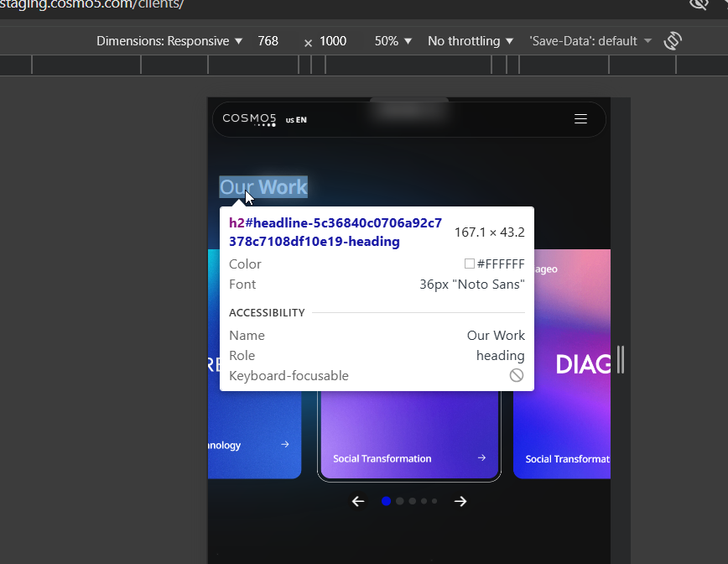The width and height of the screenshot is (728, 564).
Task: Click the US EN language selector
Action: 296,120
